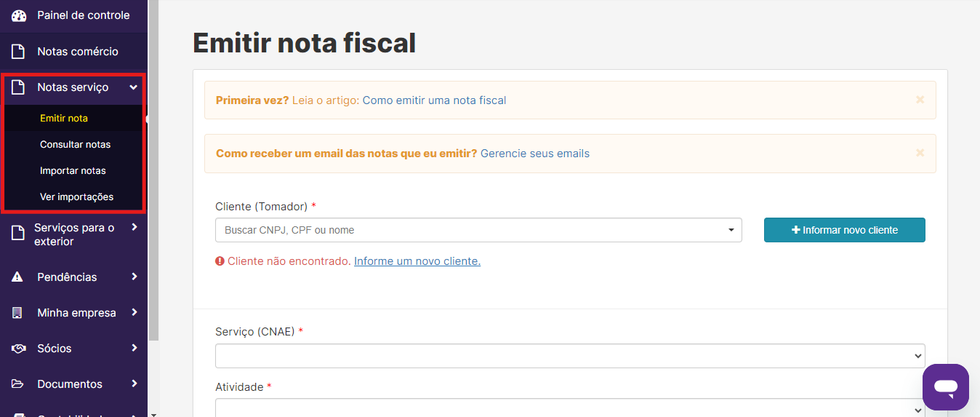
Task: Expand the Serviços para o exterior menu
Action: 134,227
